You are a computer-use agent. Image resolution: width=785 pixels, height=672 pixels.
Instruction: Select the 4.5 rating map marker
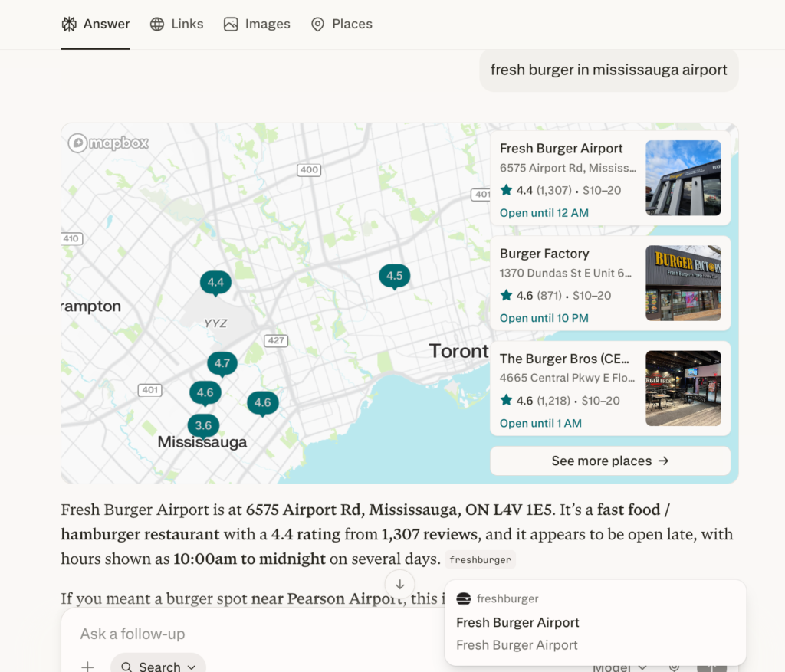(x=395, y=276)
